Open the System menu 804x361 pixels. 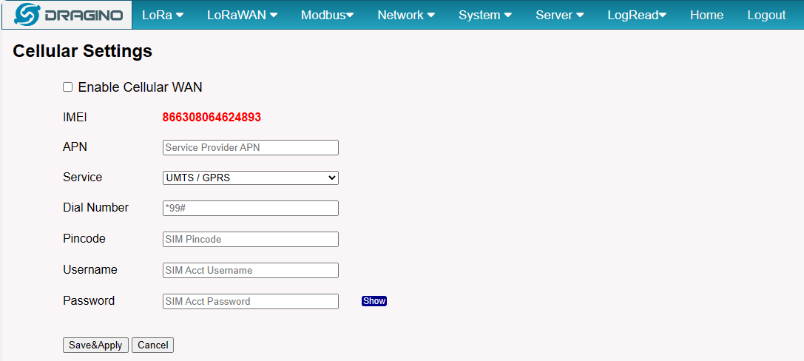(485, 15)
